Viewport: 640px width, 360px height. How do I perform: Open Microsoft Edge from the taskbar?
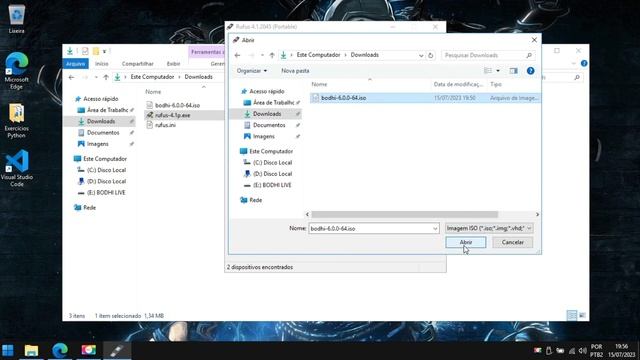pyautogui.click(x=60, y=350)
